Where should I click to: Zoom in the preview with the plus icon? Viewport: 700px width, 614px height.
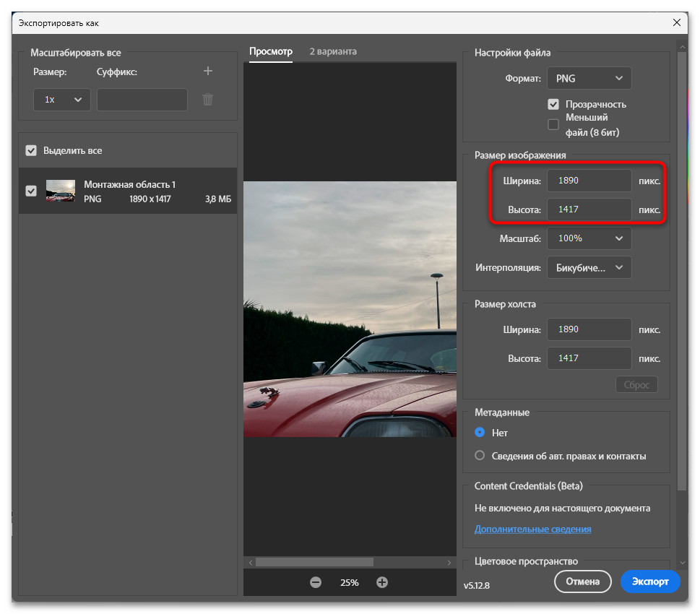tap(382, 582)
